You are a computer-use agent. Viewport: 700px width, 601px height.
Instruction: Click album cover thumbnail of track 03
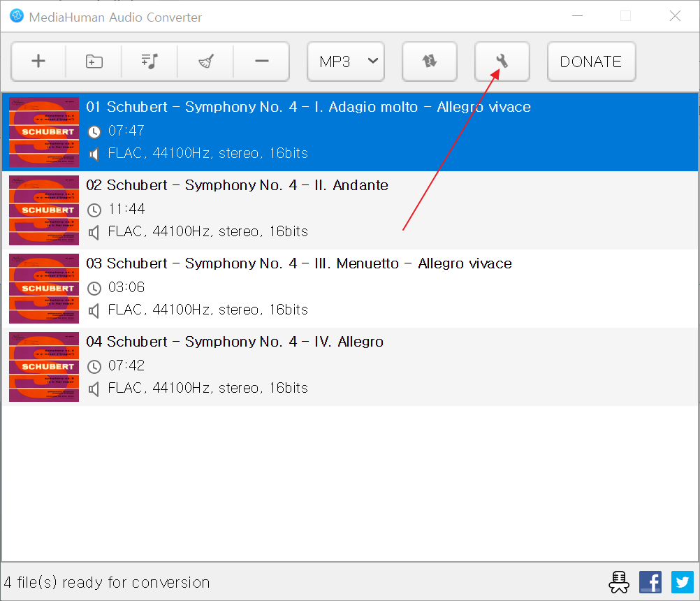[44, 289]
